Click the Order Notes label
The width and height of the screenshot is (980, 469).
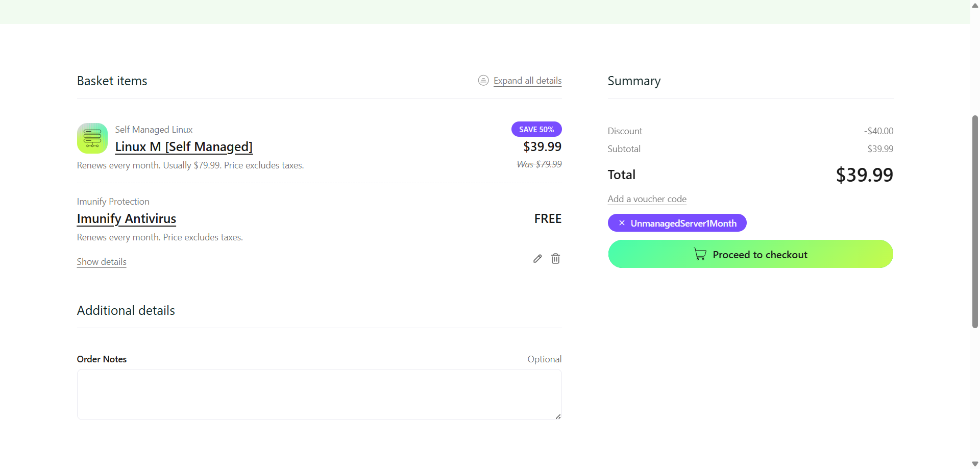[102, 359]
